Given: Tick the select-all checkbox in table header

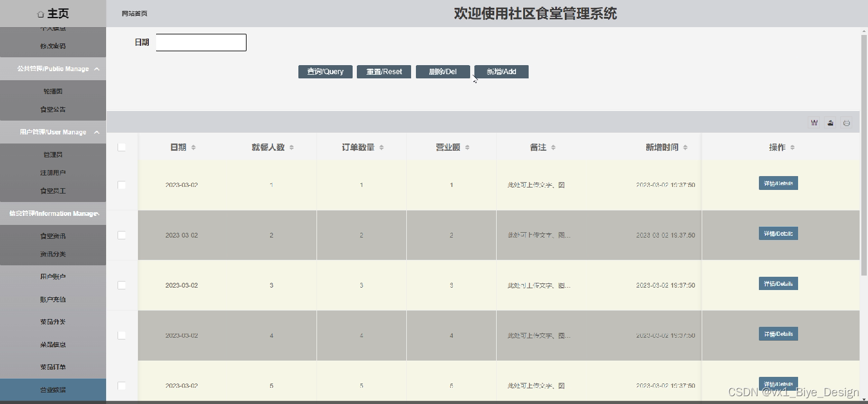Looking at the screenshot, I should coord(122,147).
